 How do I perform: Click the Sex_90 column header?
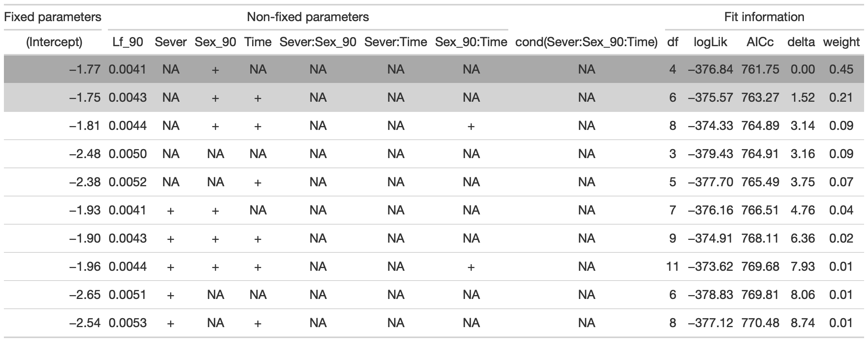pos(215,42)
